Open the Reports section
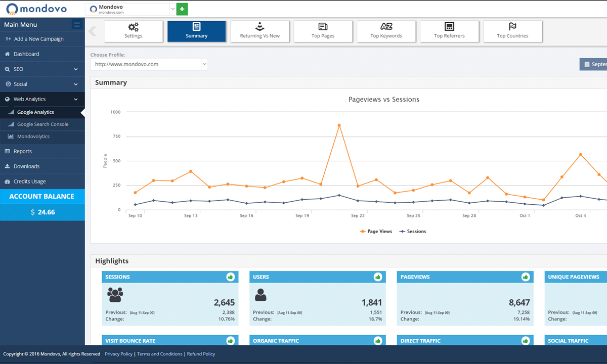This screenshot has width=607, height=364. (42, 151)
